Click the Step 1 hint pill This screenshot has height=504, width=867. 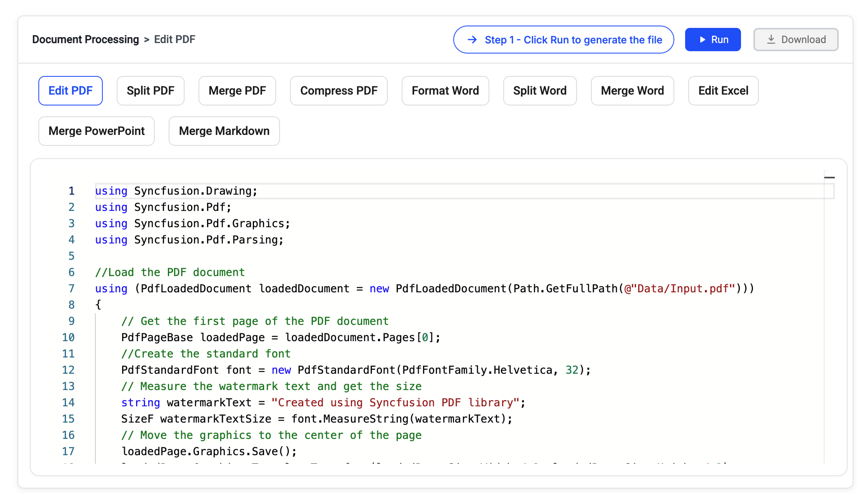point(563,40)
